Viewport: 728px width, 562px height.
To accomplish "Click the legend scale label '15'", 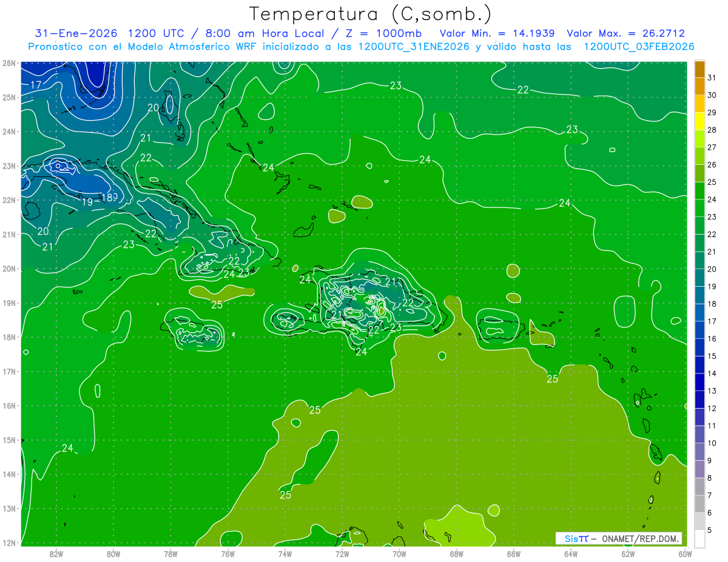I will coord(712,356).
